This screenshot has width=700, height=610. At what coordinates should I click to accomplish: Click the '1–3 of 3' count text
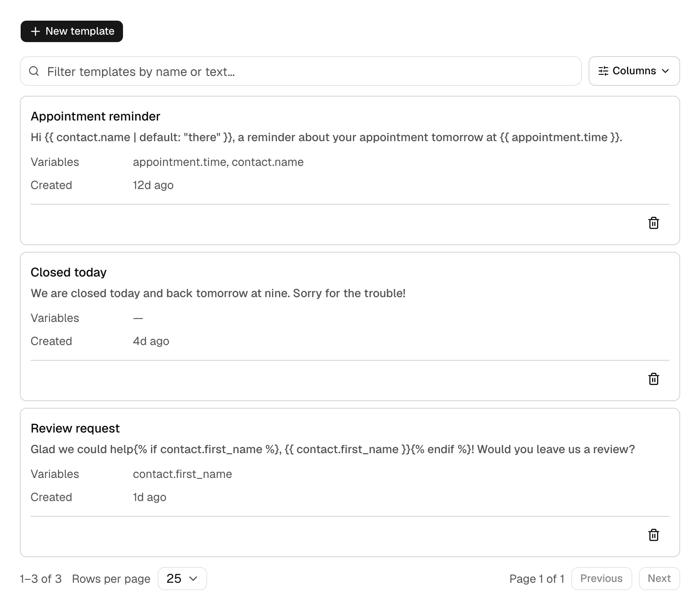(x=41, y=579)
